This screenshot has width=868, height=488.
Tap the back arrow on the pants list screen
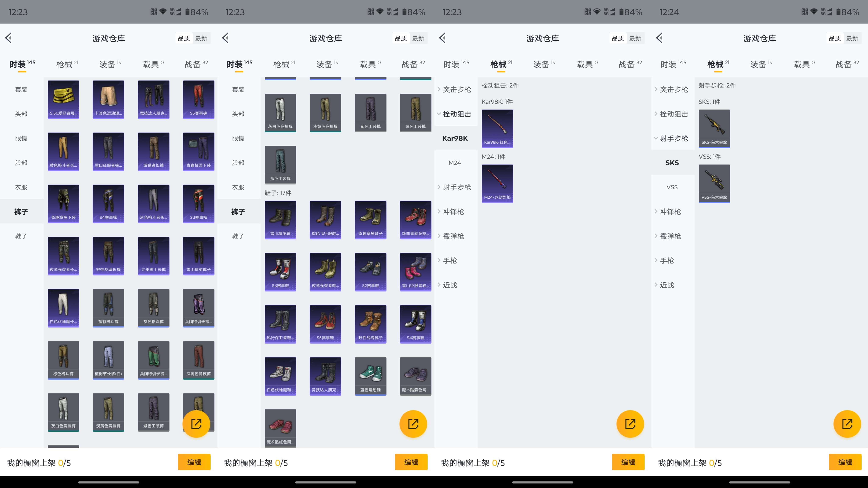coord(9,38)
